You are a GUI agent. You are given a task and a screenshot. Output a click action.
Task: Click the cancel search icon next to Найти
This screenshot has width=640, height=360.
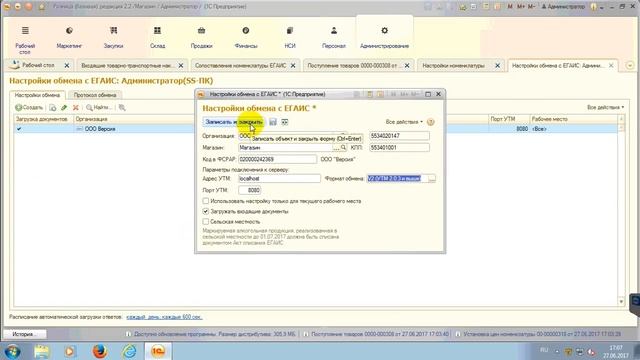[122, 108]
